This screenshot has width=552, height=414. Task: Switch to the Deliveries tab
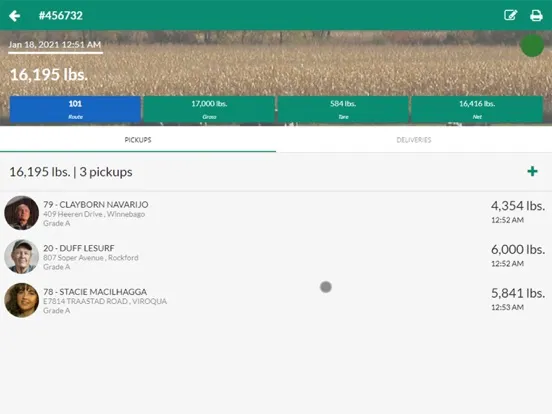click(x=414, y=140)
